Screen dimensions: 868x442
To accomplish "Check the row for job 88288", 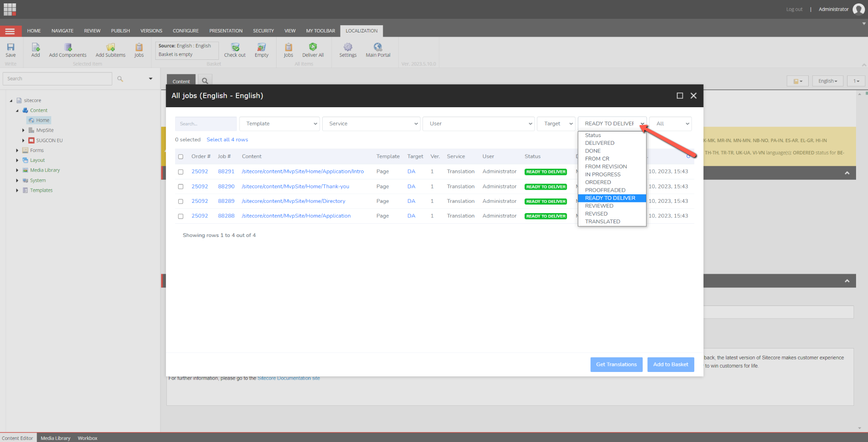I will 181,216.
